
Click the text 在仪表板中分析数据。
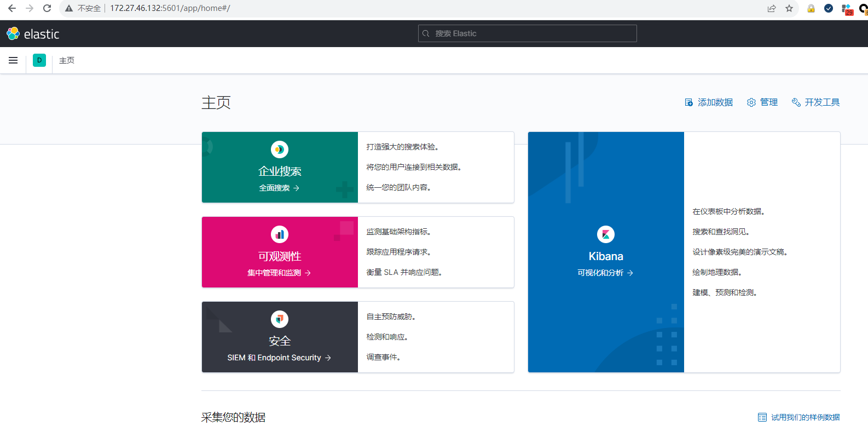(729, 211)
